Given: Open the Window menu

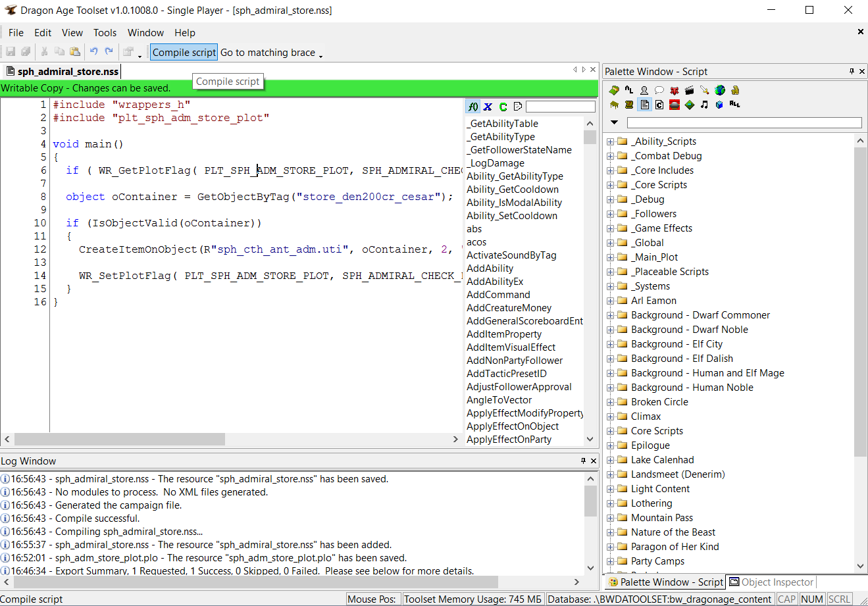Looking at the screenshot, I should point(145,32).
